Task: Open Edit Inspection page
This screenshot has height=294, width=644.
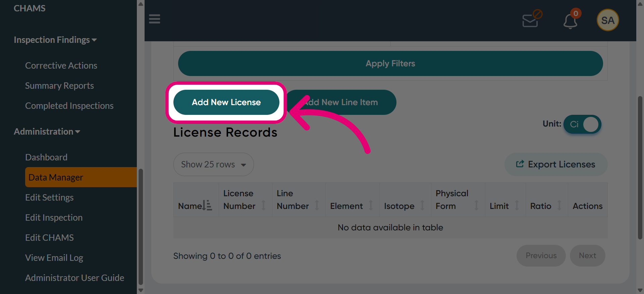Action: coord(54,218)
